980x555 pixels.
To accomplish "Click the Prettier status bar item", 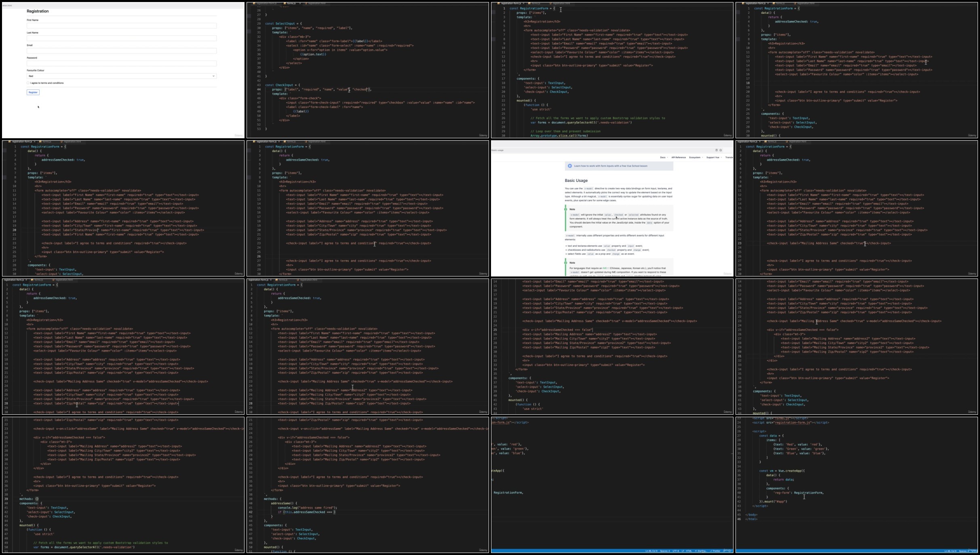I will pyautogui.click(x=715, y=551).
